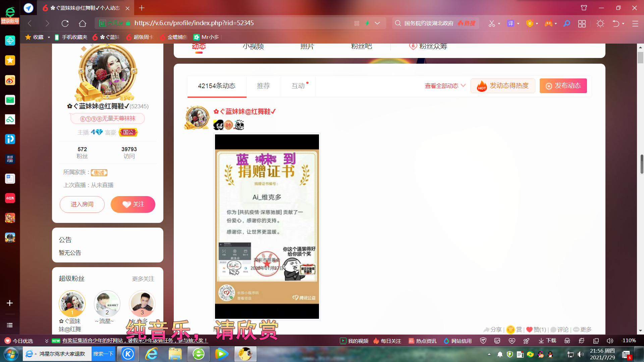
Task: Go to the browser home page
Action: (83, 23)
